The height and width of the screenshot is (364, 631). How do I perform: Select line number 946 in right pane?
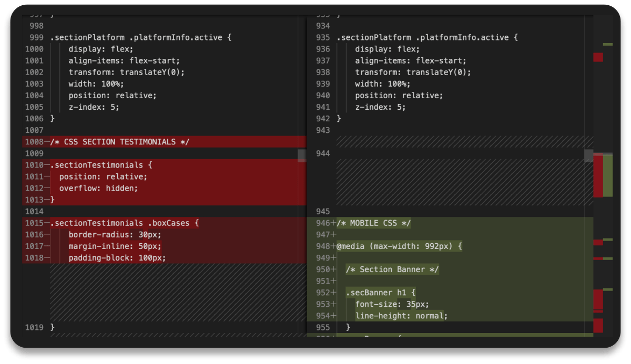coord(323,223)
